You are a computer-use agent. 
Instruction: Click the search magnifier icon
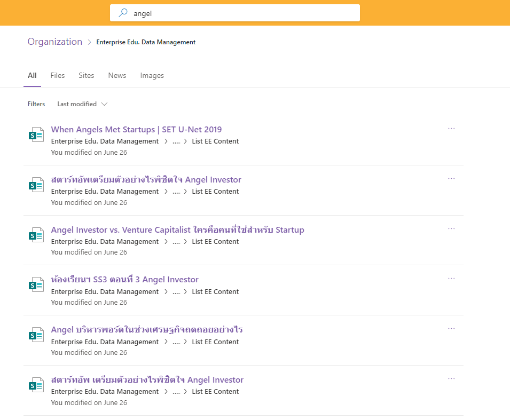click(123, 13)
